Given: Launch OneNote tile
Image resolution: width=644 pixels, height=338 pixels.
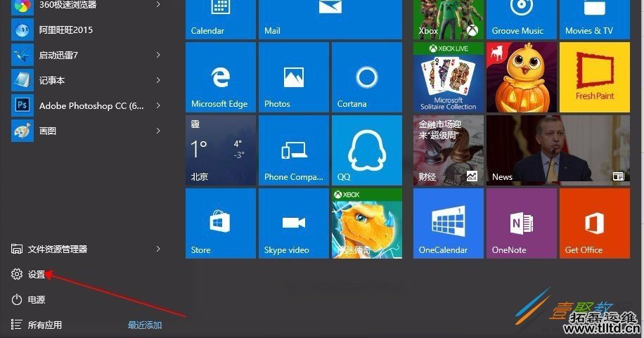Looking at the screenshot, I should click(521, 223).
